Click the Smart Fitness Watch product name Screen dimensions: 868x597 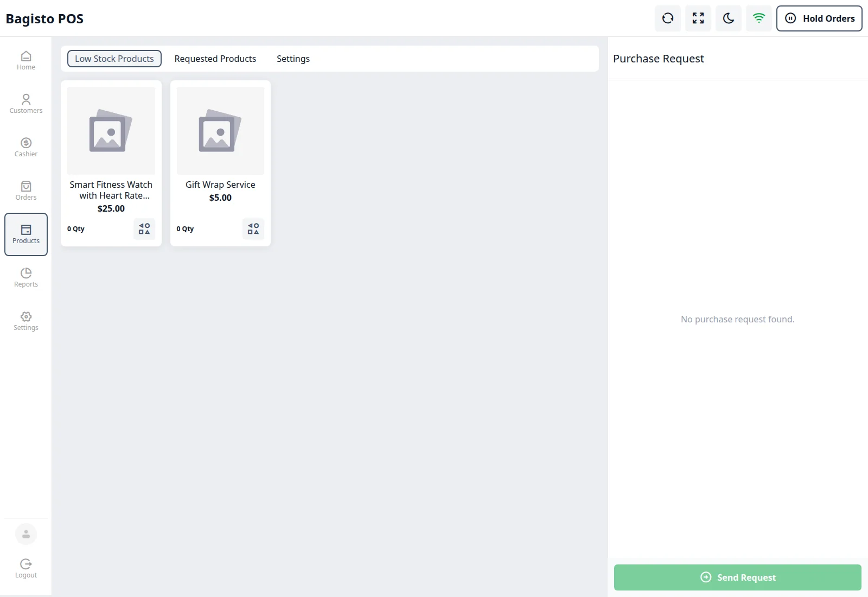point(111,190)
